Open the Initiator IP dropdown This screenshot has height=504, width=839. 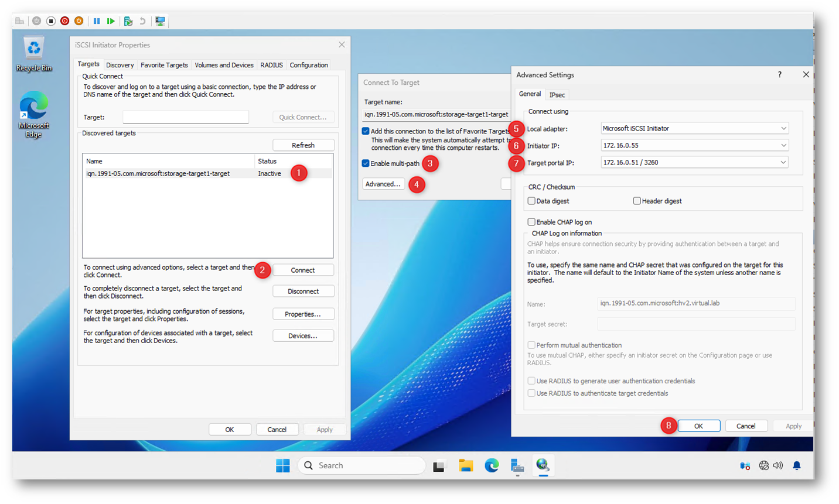click(783, 145)
